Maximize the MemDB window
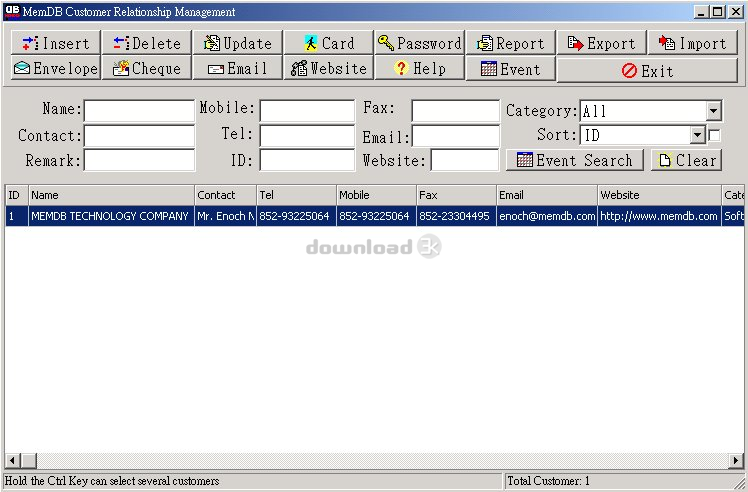Viewport: 748px width, 492px height. 717,11
